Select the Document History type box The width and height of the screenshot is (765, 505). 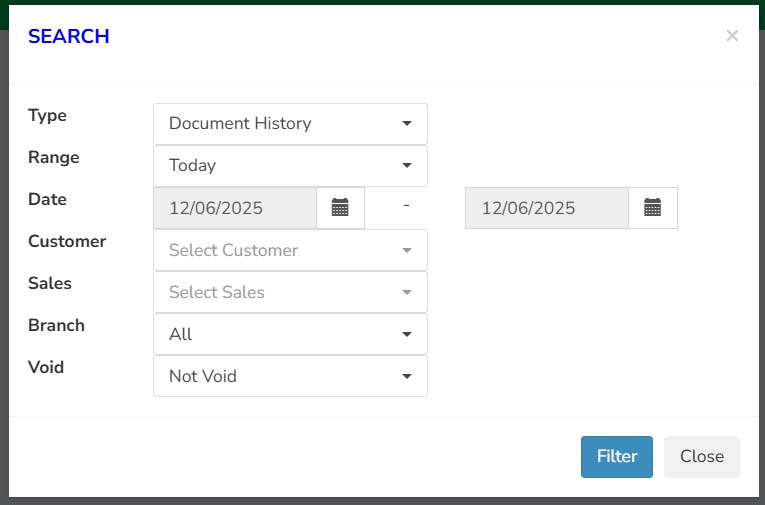click(290, 124)
